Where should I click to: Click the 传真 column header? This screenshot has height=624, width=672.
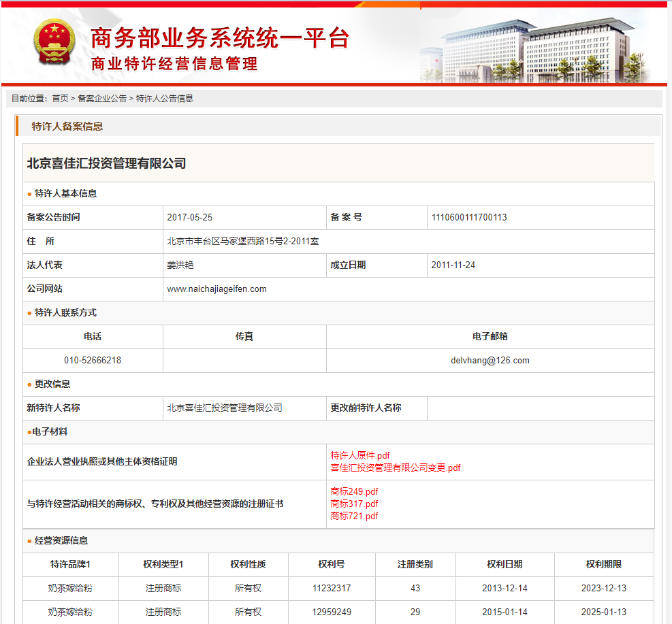pyautogui.click(x=244, y=337)
